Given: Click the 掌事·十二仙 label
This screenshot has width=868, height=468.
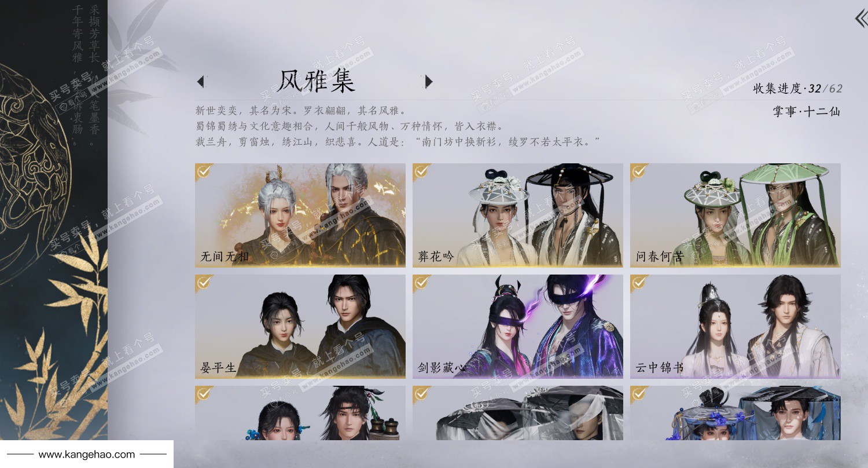Looking at the screenshot, I should click(806, 112).
